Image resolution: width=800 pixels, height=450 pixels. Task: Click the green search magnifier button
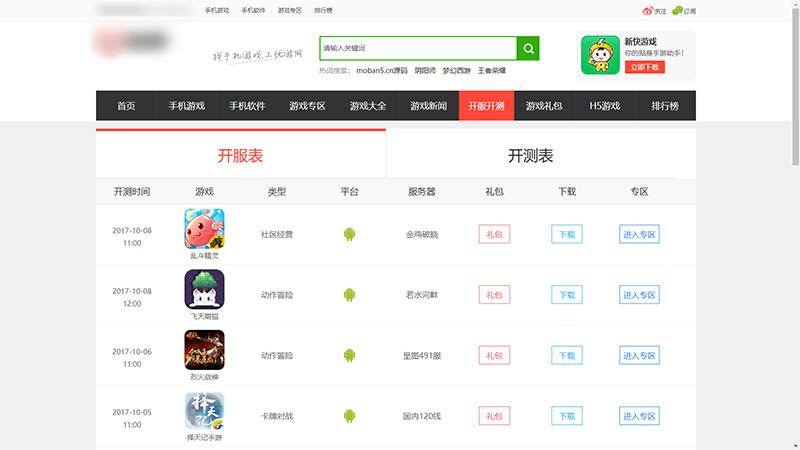click(x=528, y=48)
